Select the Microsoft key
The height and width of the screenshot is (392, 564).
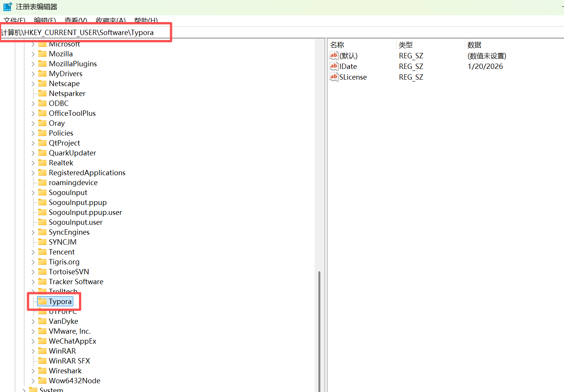(x=64, y=44)
